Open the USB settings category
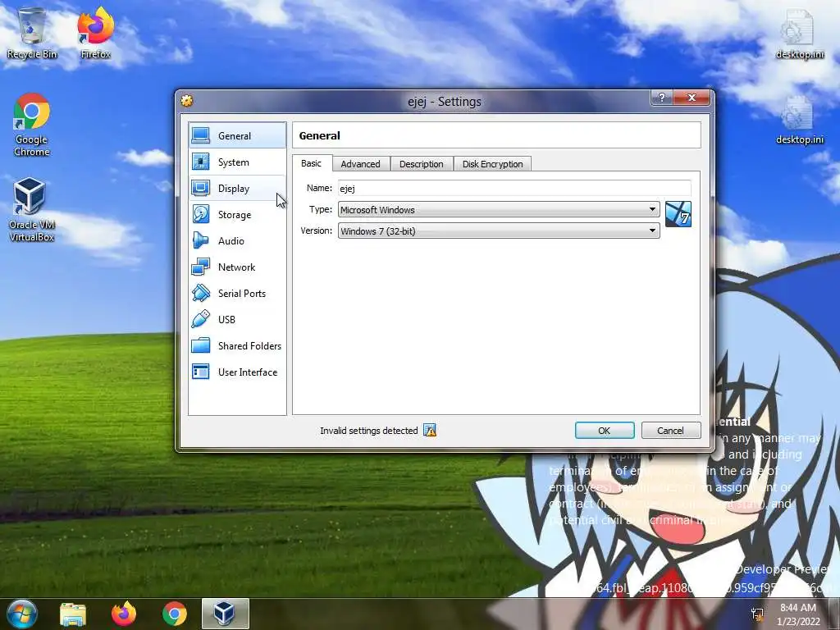The width and height of the screenshot is (840, 630). (x=237, y=319)
